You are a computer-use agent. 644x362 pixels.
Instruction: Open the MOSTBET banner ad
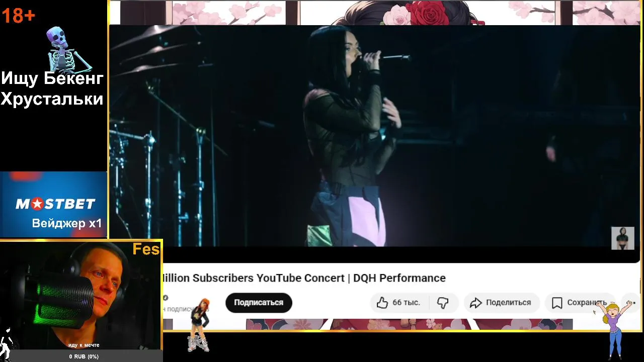(x=54, y=205)
